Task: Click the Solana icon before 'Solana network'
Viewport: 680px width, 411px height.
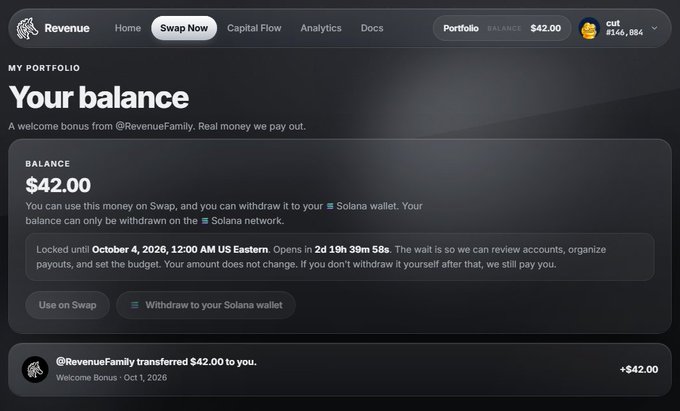Action: click(205, 221)
